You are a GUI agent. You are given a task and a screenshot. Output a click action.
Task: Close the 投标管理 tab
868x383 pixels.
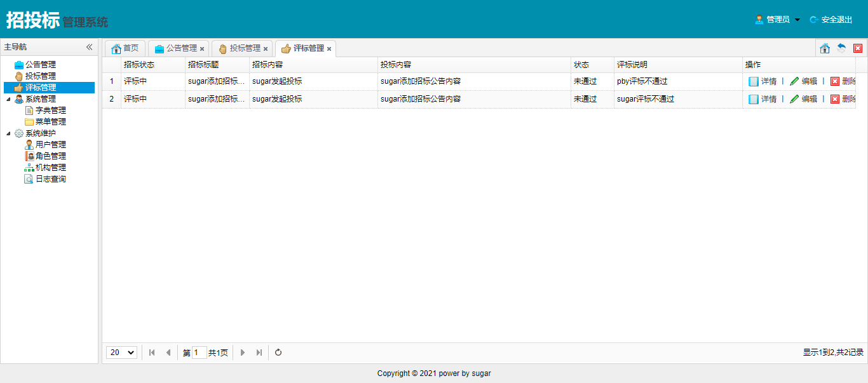click(266, 49)
